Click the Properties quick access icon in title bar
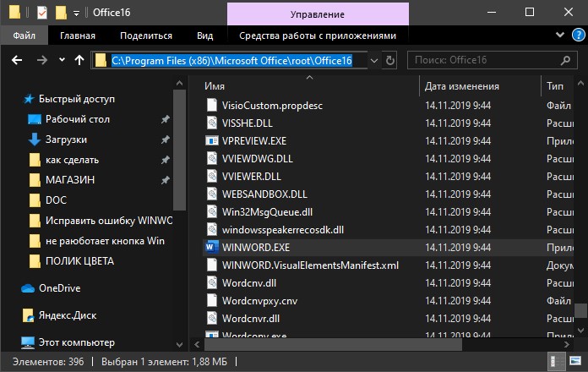Viewport: 588px width, 372px height. pyautogui.click(x=42, y=13)
